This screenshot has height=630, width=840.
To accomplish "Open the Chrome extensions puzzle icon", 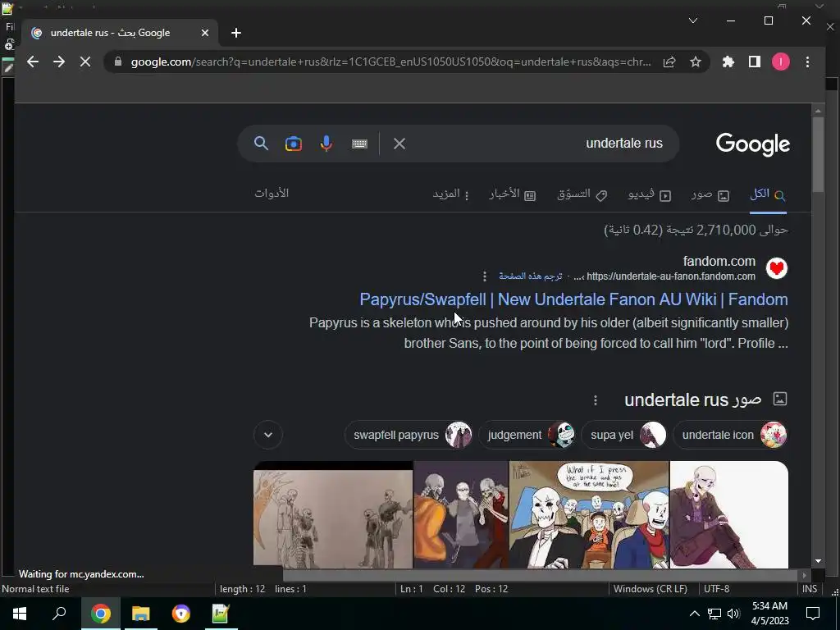I will coord(728,62).
